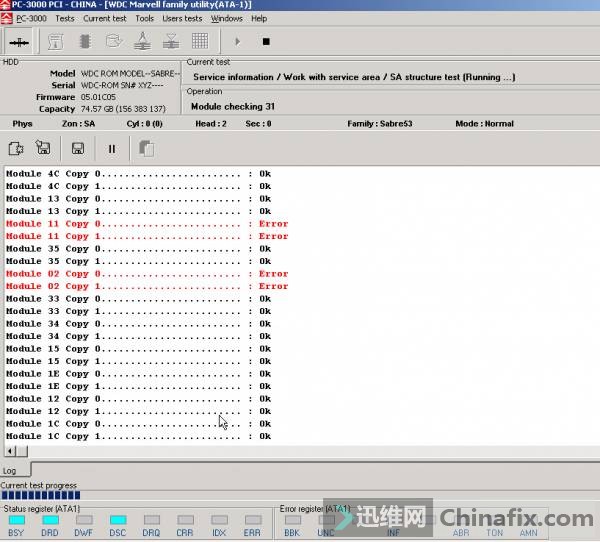Click the chip toolbar icon

click(85, 41)
